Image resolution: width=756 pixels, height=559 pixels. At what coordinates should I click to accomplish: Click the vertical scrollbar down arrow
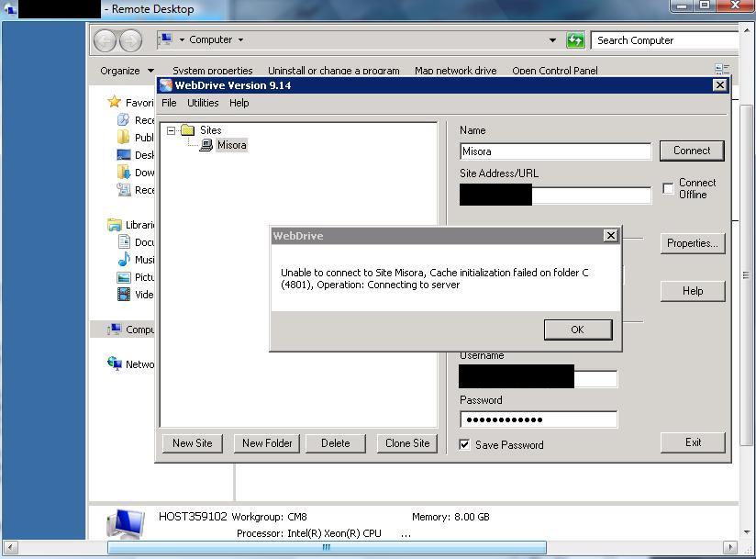pos(746,532)
